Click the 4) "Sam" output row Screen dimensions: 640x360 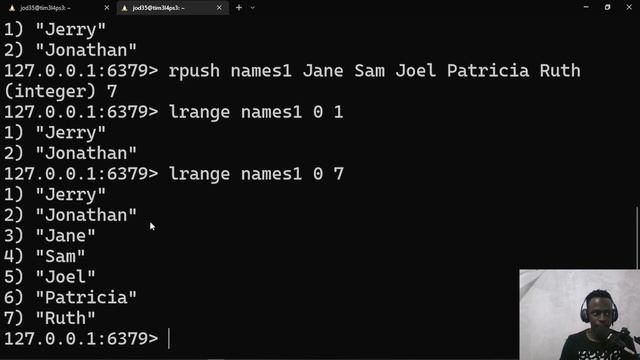(45, 257)
